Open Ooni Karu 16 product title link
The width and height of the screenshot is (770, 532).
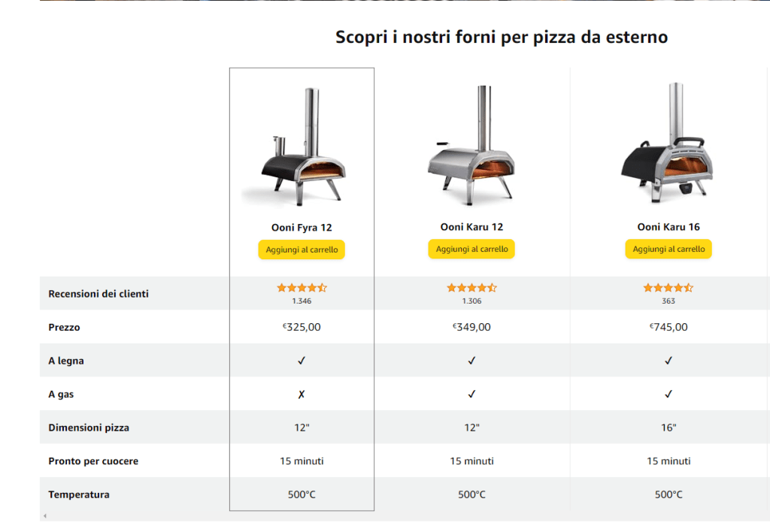pos(668,226)
